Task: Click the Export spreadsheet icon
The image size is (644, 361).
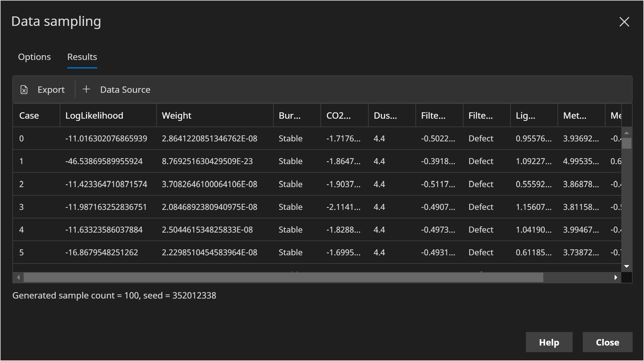Action: [x=24, y=90]
